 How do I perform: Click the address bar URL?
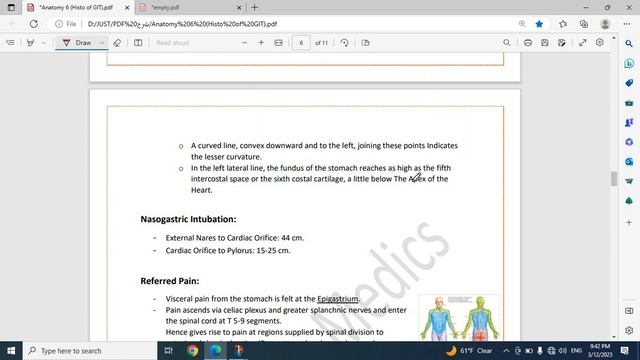pyautogui.click(x=182, y=24)
